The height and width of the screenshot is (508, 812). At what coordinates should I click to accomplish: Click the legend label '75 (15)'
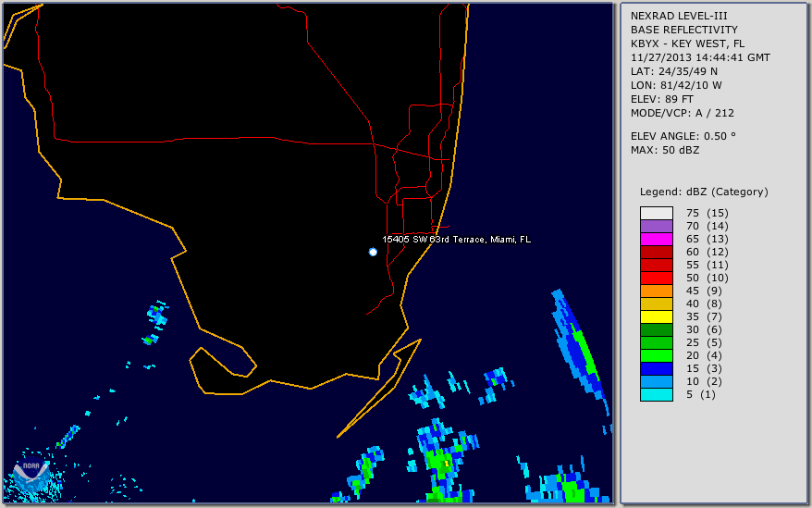(x=707, y=213)
